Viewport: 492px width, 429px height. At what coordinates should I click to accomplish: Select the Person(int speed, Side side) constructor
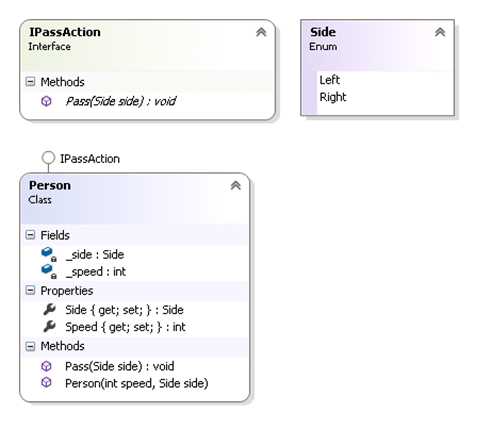pyautogui.click(x=137, y=383)
